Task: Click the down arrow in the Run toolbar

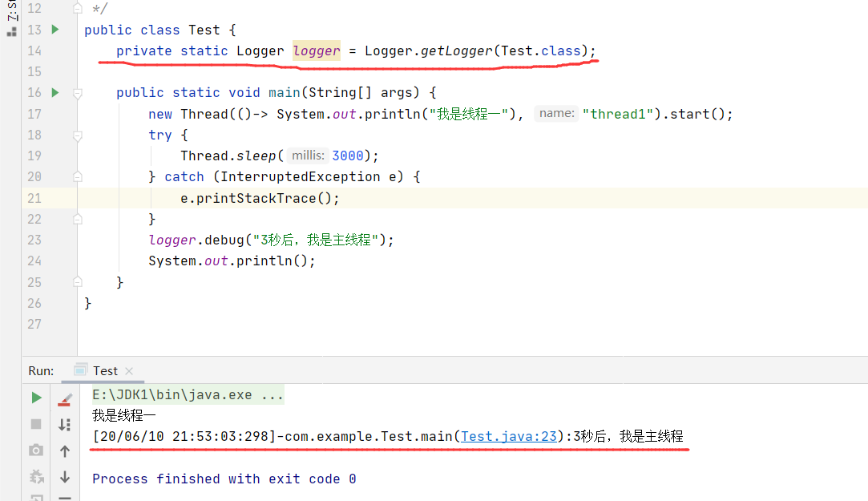Action: click(65, 477)
